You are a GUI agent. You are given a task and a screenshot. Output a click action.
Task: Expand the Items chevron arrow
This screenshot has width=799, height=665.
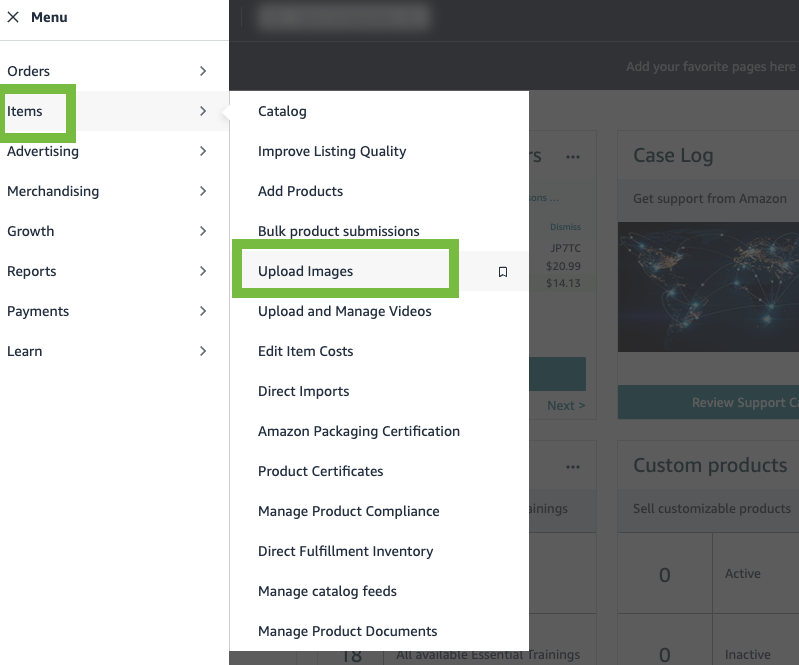point(203,111)
